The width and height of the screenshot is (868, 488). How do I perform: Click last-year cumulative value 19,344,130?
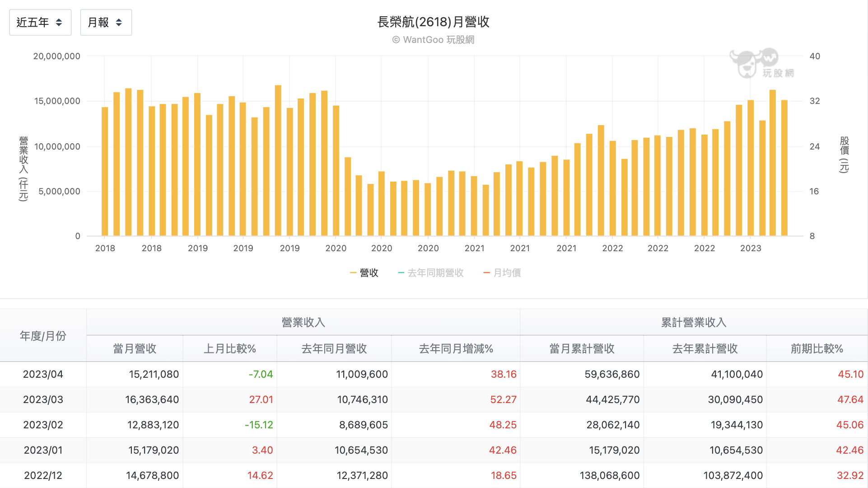click(737, 425)
